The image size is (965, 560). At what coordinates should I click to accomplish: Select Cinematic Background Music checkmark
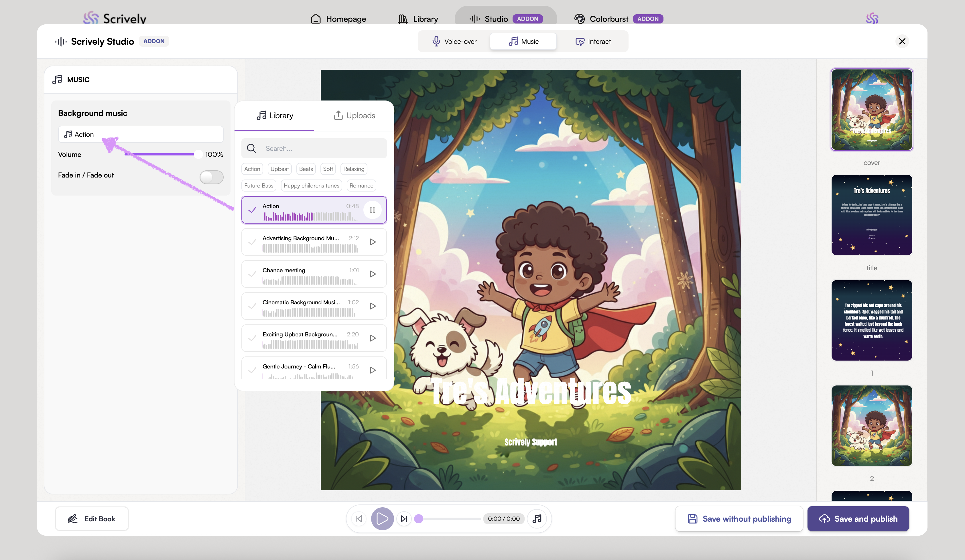click(252, 306)
